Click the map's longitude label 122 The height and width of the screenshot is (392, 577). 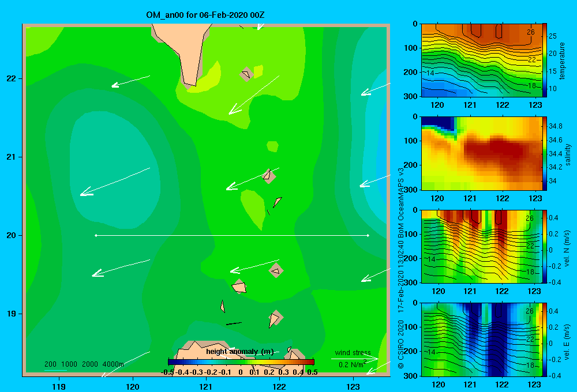279,386
